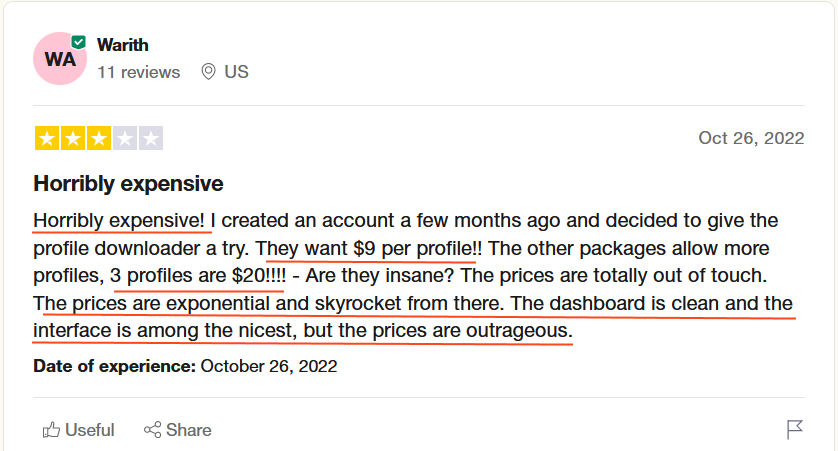This screenshot has height=451, width=838.
Task: Click the share network icon
Action: [153, 430]
